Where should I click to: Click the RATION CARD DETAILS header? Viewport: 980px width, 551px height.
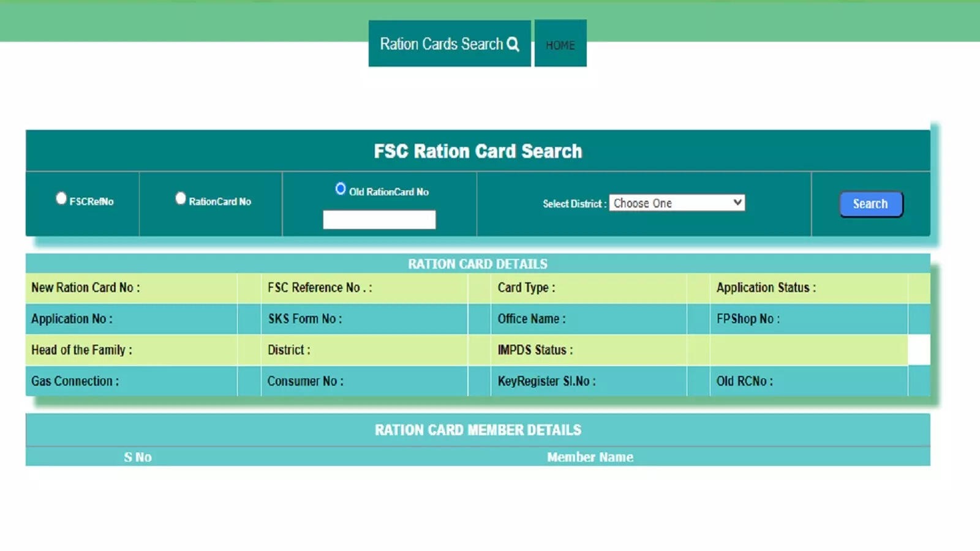click(x=478, y=264)
